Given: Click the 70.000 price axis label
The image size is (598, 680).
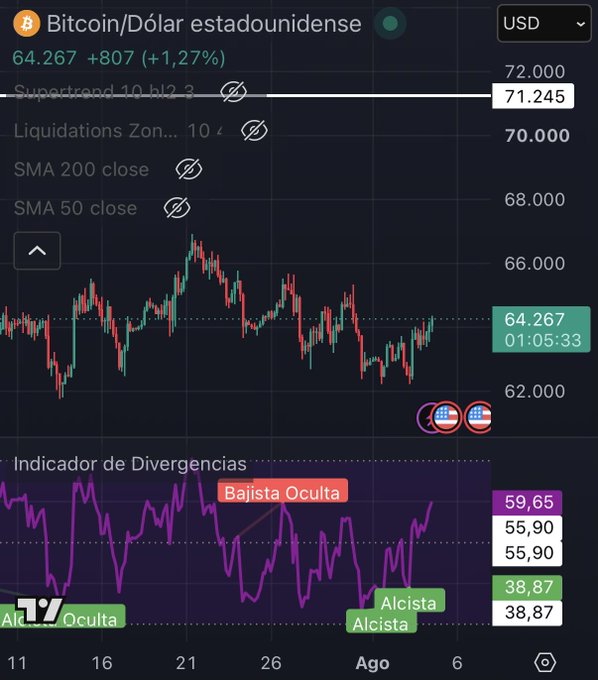Looking at the screenshot, I should coord(537,136).
